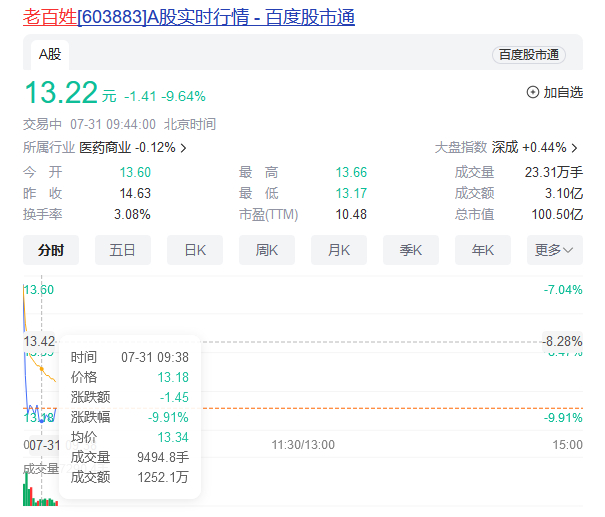Click the 13.22 current price figure
This screenshot has height=517, width=605.
click(x=59, y=93)
